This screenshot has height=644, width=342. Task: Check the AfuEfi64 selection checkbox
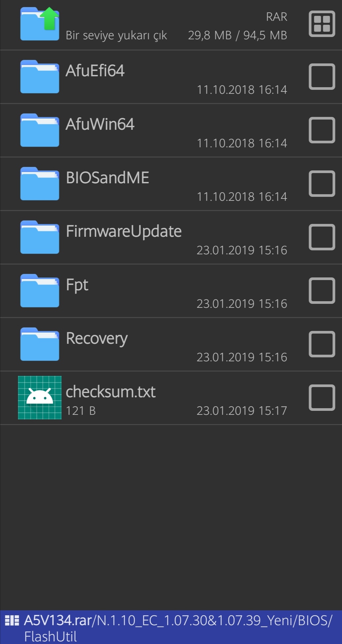coord(322,77)
